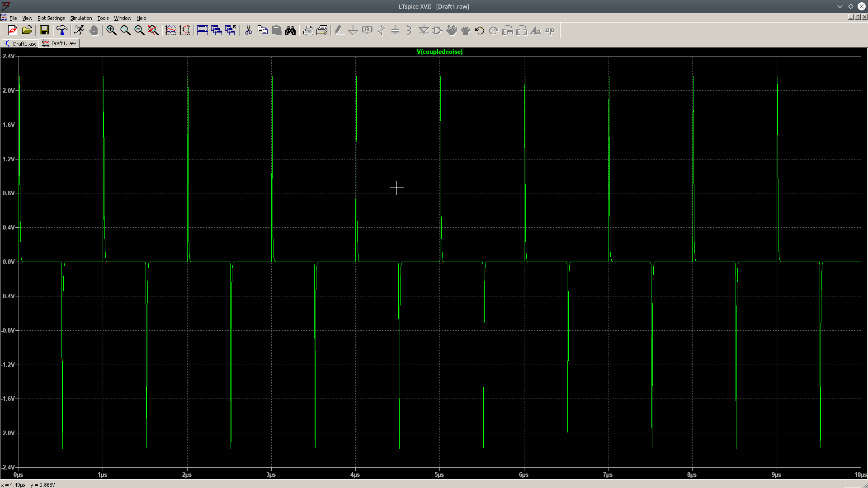Screen dimensions: 868x488
Task: Click the Undo arrow icon
Action: 479,30
